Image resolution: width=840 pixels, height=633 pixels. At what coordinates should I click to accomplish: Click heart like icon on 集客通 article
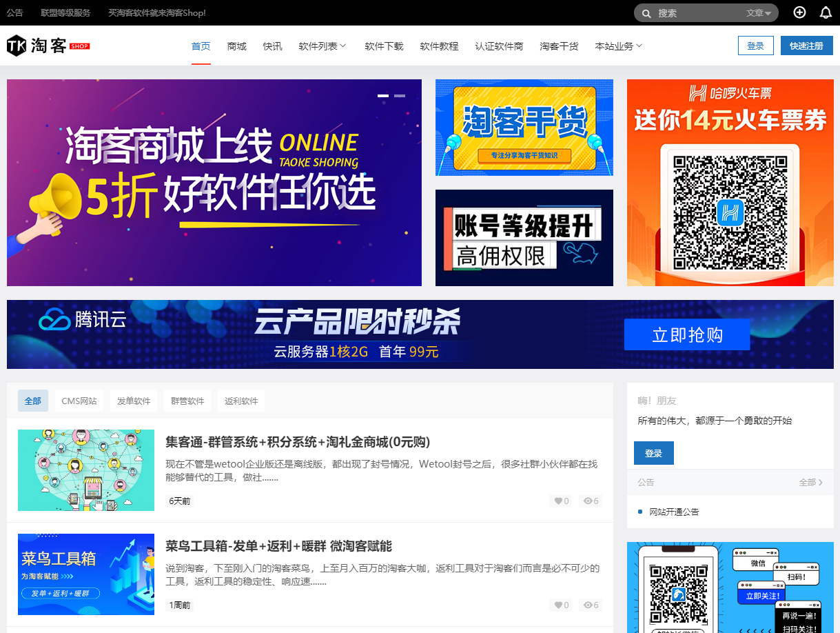click(x=558, y=501)
